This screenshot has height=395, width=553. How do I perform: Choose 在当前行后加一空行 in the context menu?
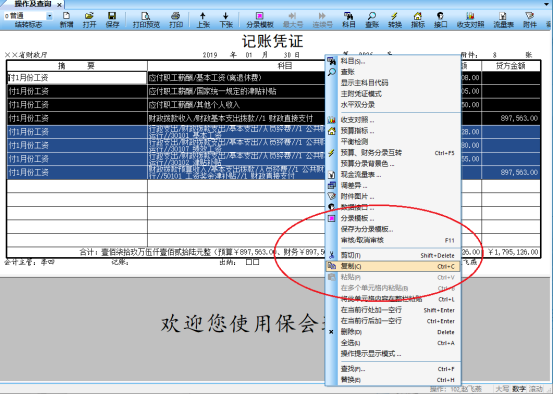[x=394, y=321]
